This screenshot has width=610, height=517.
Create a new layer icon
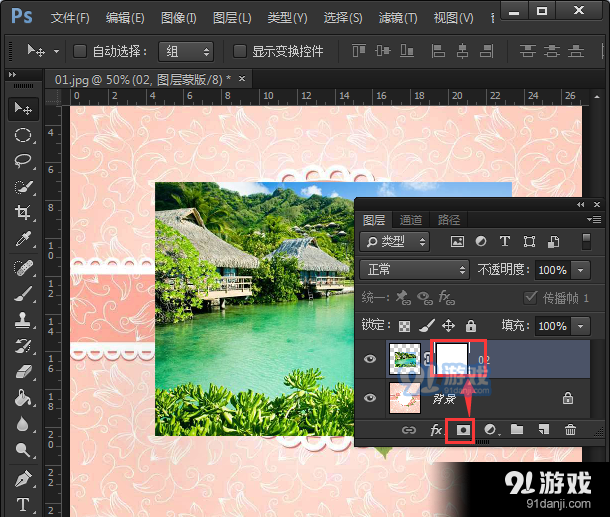(543, 429)
